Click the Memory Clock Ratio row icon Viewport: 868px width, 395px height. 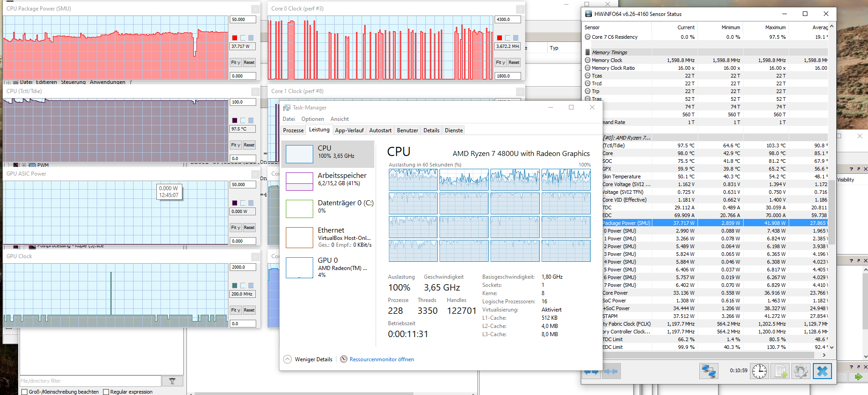588,68
